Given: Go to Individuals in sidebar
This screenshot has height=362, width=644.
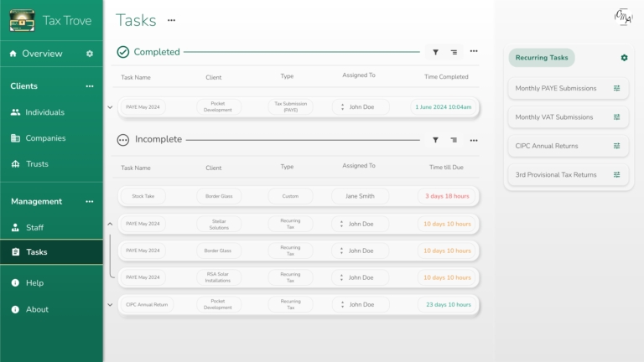Looking at the screenshot, I should tap(44, 112).
